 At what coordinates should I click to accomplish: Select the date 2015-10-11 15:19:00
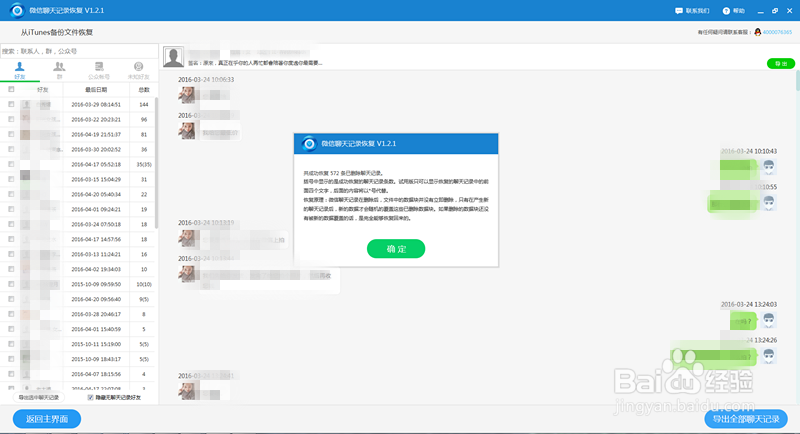pos(96,344)
